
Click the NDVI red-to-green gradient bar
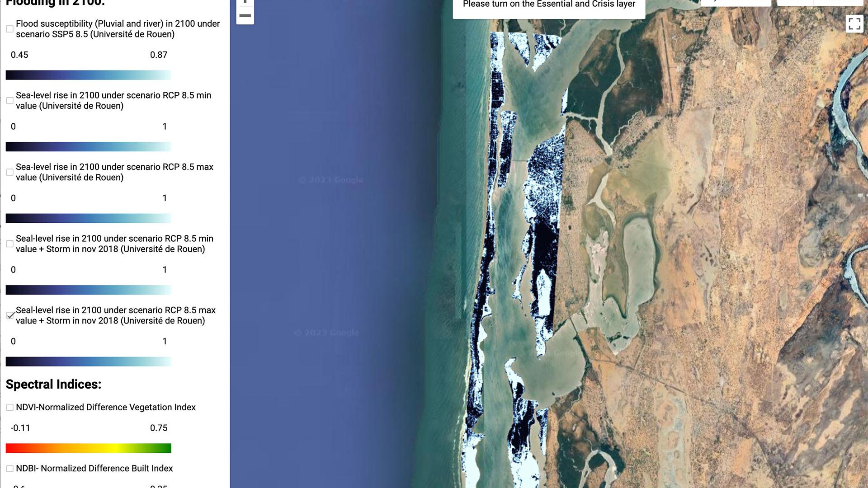point(89,448)
